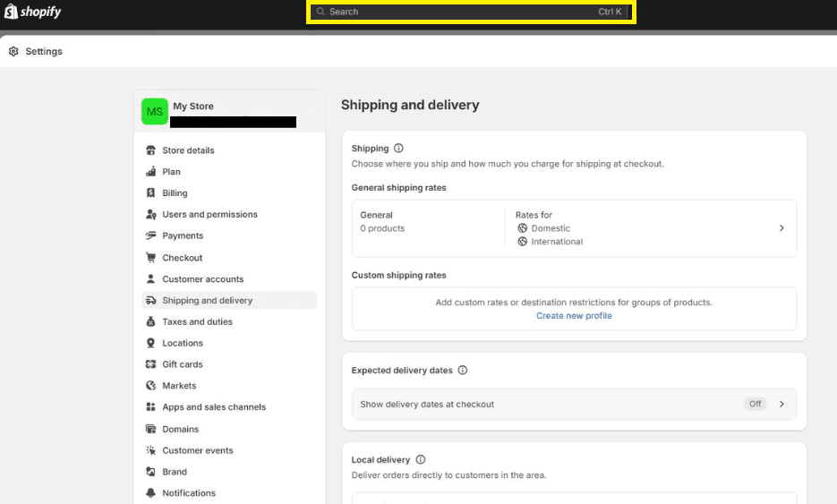Click the Shopify logo in top bar
Viewport: 837px width, 504px height.
pos(32,12)
